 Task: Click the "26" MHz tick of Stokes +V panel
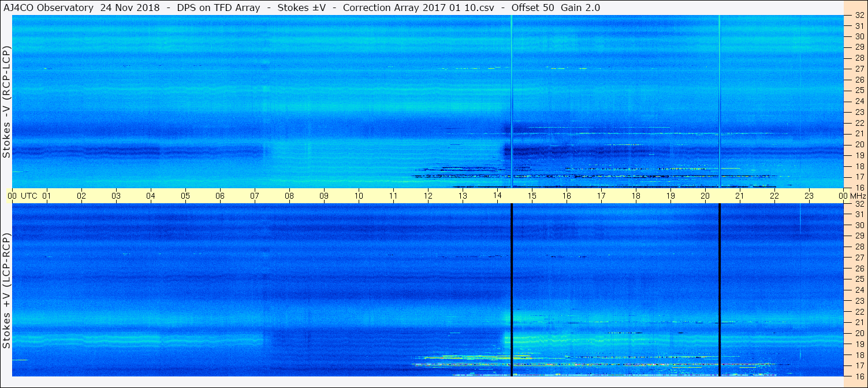[859, 268]
